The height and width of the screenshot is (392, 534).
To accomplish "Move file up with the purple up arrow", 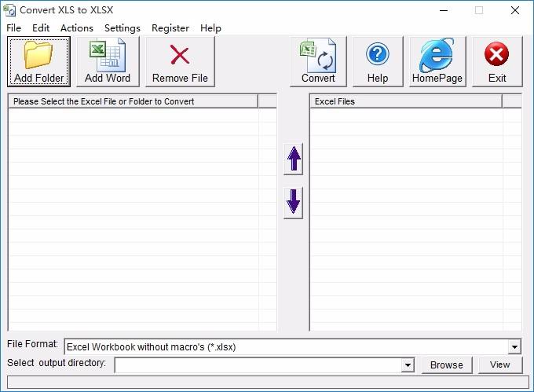I will (293, 159).
